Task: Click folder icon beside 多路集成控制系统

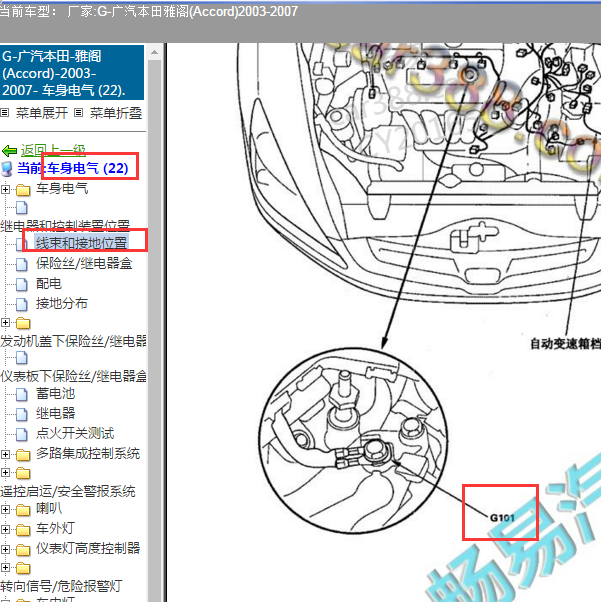Action: [x=23, y=455]
